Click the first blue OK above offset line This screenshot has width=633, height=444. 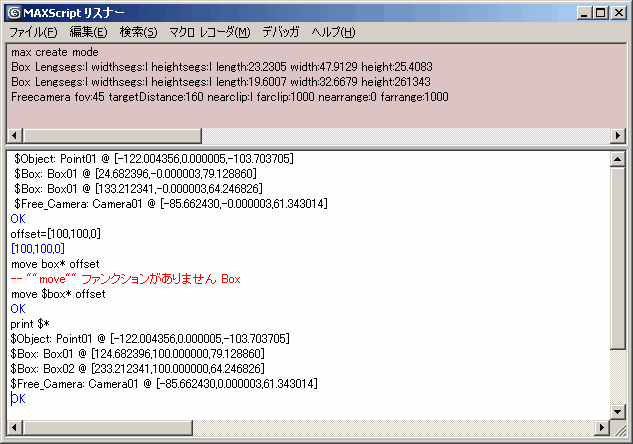point(18,219)
